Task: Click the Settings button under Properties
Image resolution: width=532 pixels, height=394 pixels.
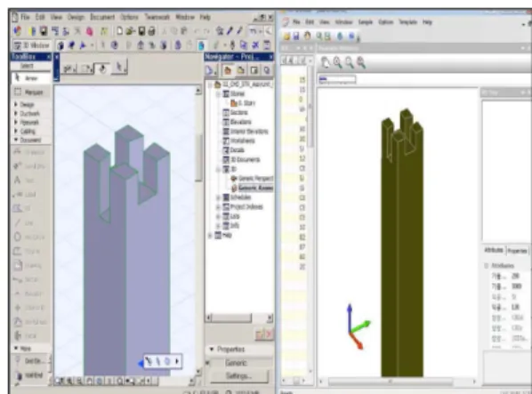Action: [239, 376]
